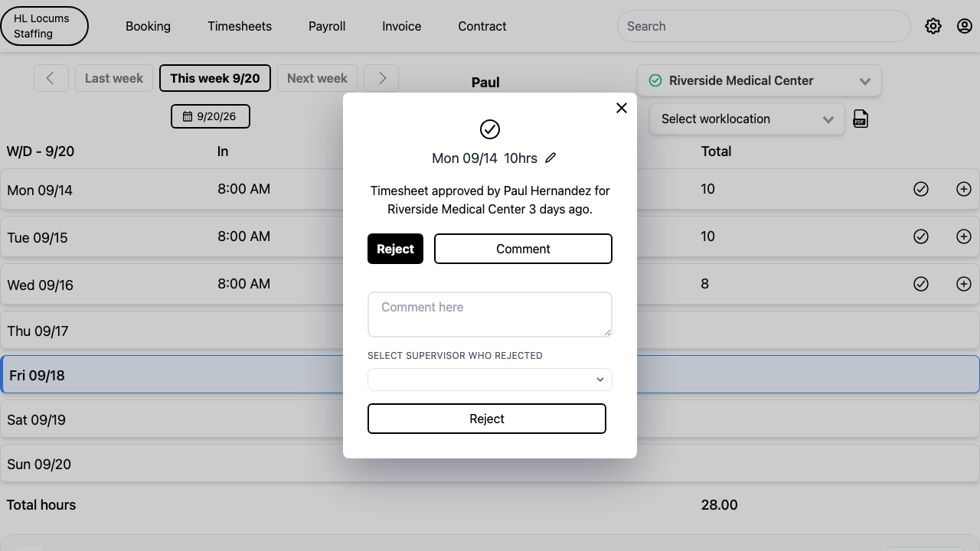Open the 9/20/26 date picker

[x=211, y=116]
